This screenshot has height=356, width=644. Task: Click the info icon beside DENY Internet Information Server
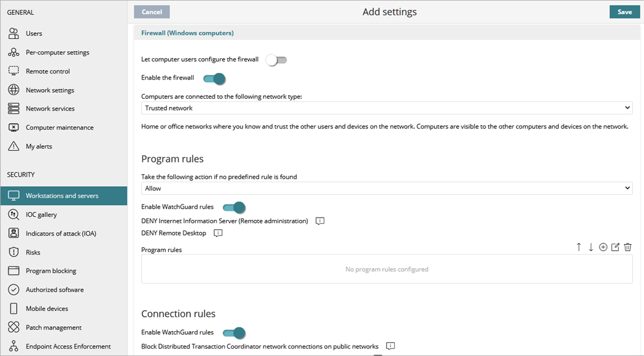pos(320,221)
